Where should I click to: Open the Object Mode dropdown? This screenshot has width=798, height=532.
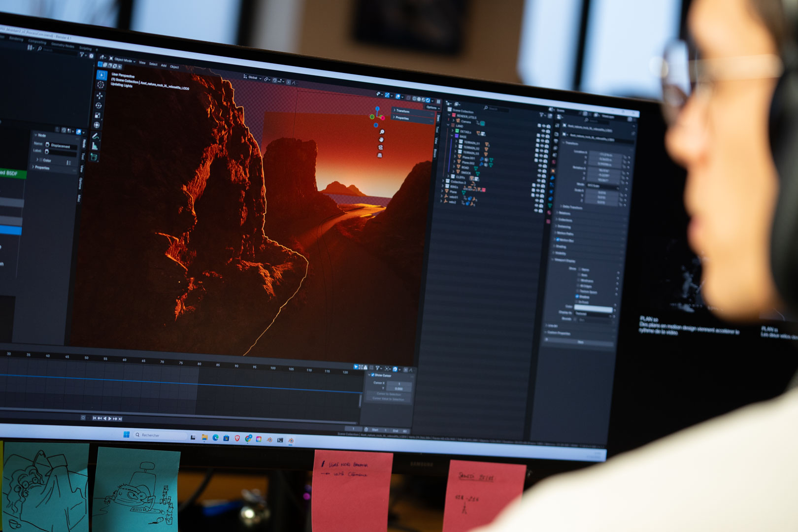click(x=122, y=60)
